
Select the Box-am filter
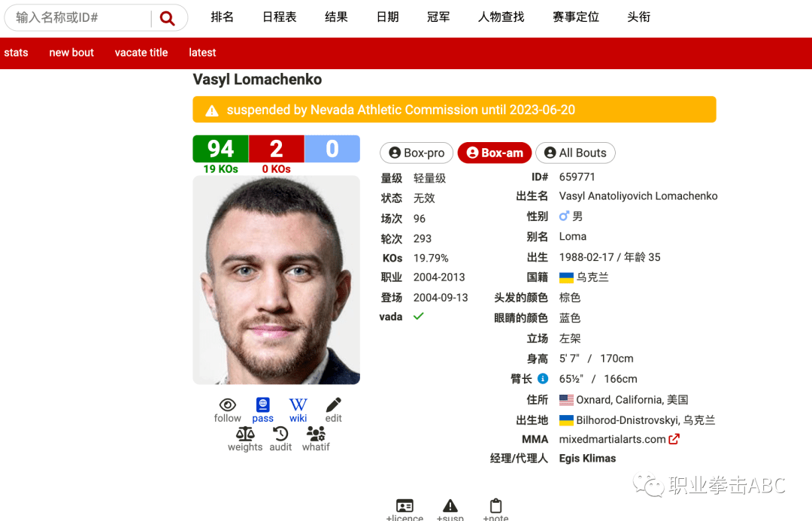click(495, 153)
